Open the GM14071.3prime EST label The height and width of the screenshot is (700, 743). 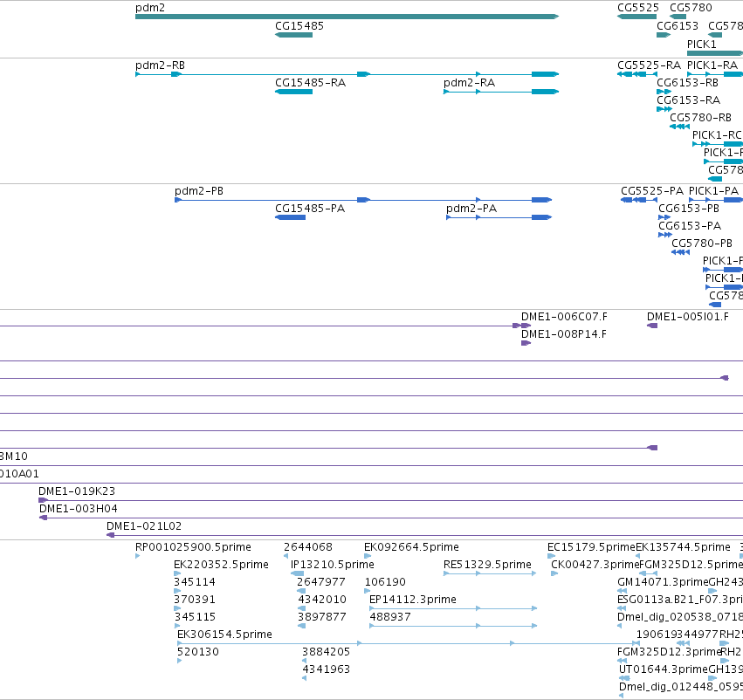point(663,582)
